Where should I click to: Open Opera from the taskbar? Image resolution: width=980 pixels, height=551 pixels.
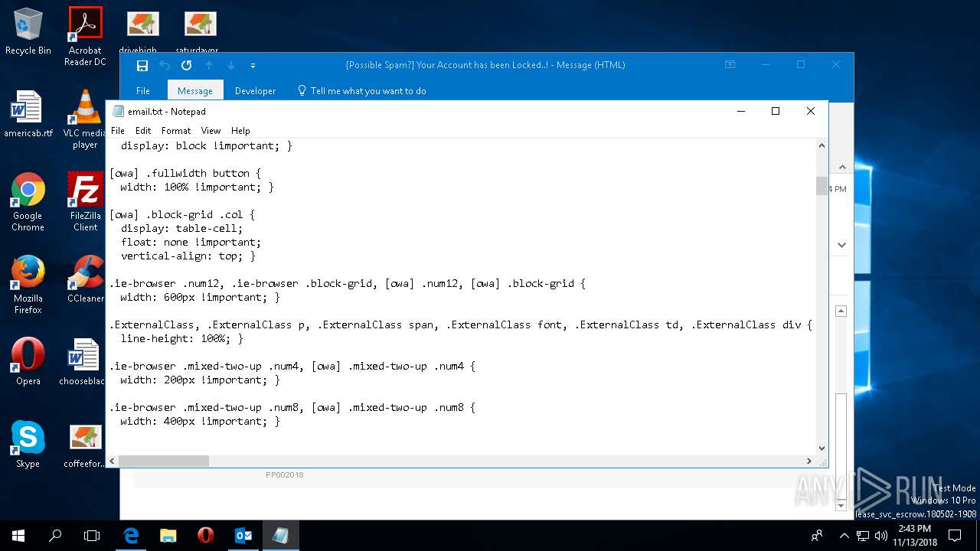(205, 536)
